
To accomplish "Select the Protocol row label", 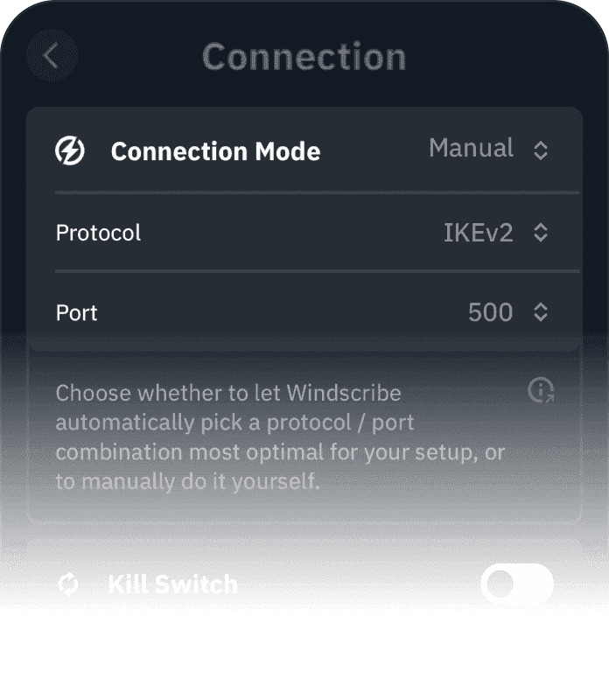I will pyautogui.click(x=98, y=233).
